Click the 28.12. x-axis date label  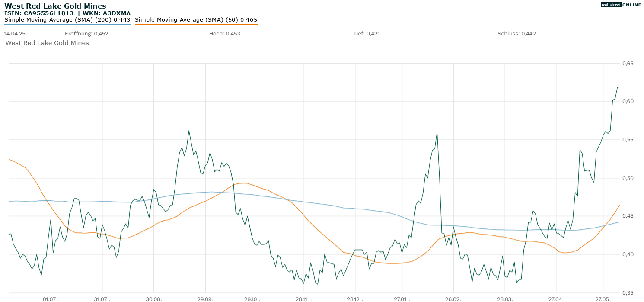click(x=354, y=299)
